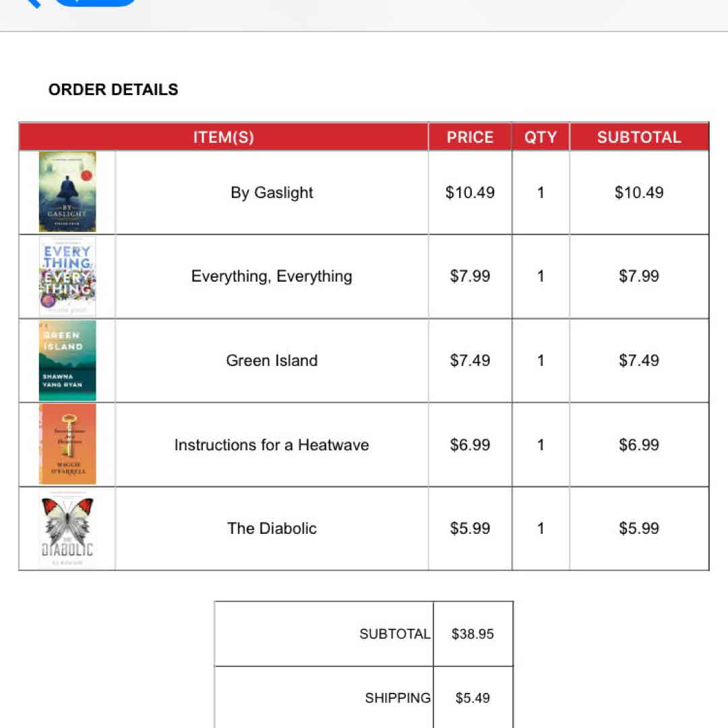Click the ITEM(S) column header
The image size is (728, 728).
tap(224, 137)
